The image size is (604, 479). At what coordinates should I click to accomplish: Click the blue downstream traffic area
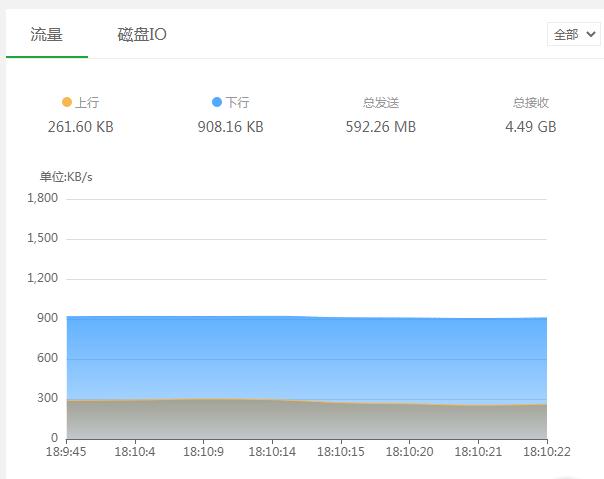point(307,358)
